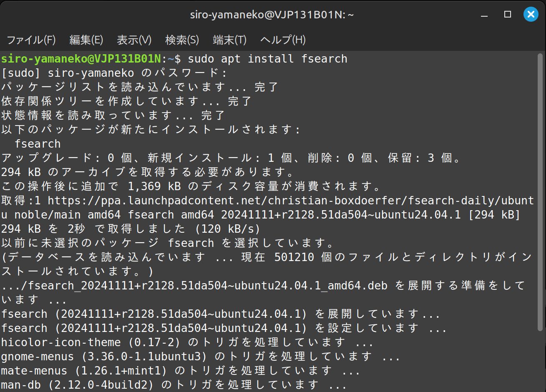Click the terminal vertical scrollbar
The image size is (546, 392).
coord(540,192)
